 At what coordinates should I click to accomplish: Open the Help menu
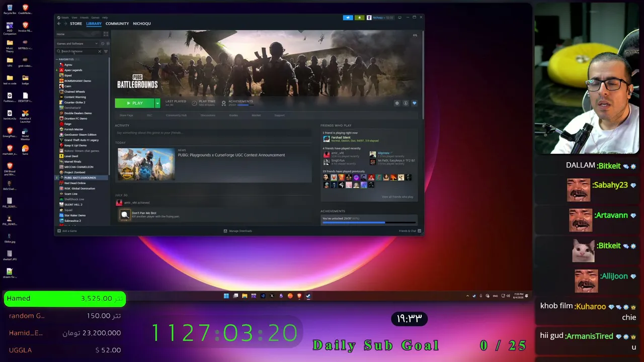105,18
